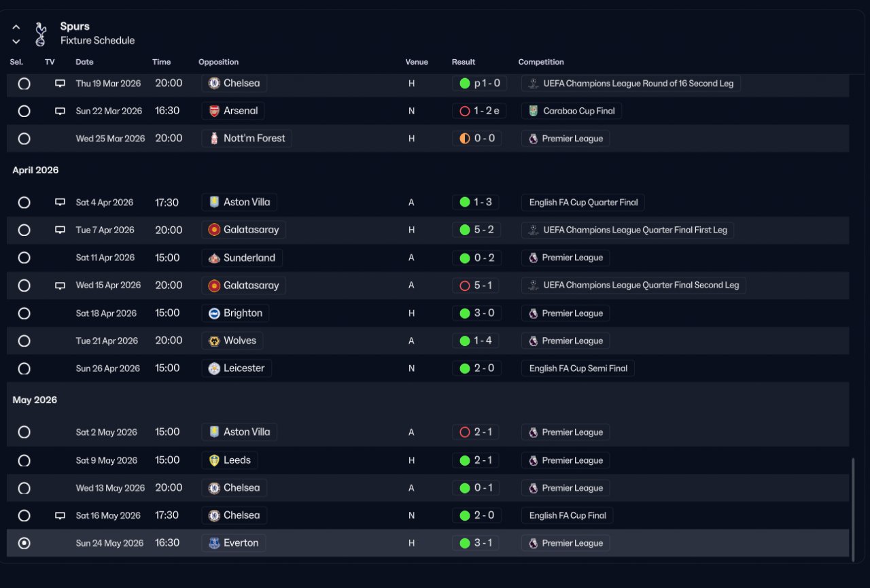This screenshot has width=870, height=588.
Task: Open the 0 - 1 result on 13 May
Action: click(x=476, y=488)
